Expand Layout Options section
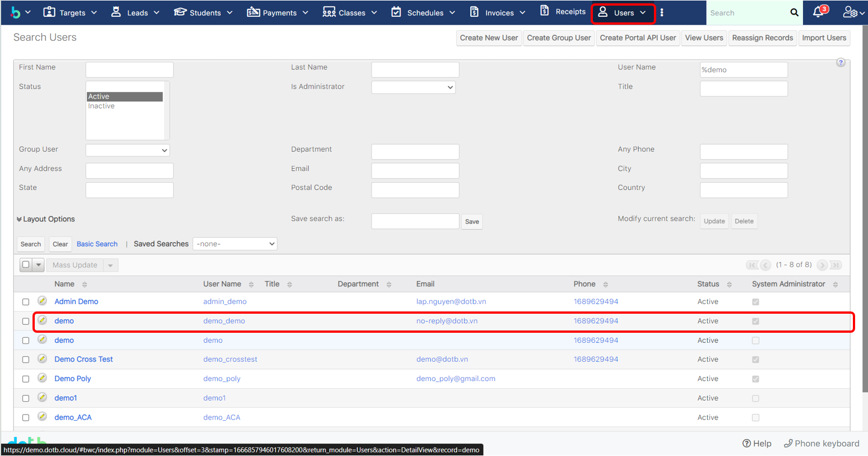This screenshot has height=456, width=868. pos(46,219)
